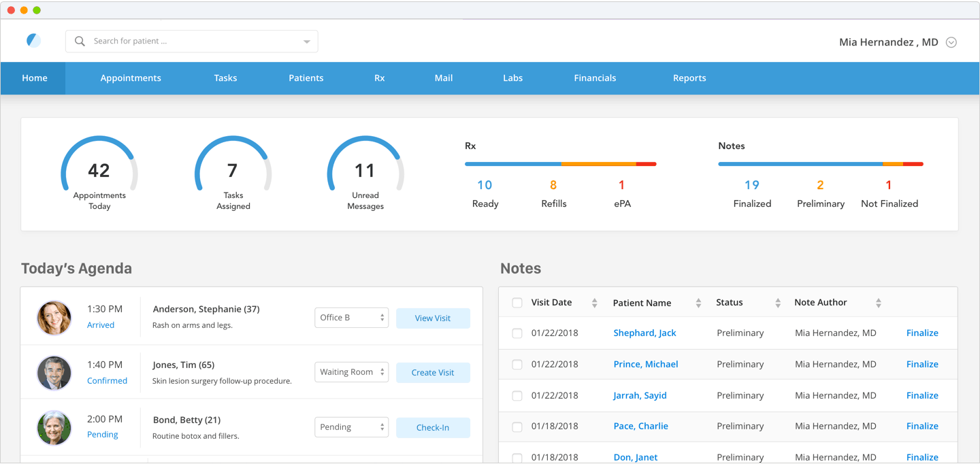Click the blue app logo icon
Screen dimensions: 980x464
pyautogui.click(x=33, y=41)
